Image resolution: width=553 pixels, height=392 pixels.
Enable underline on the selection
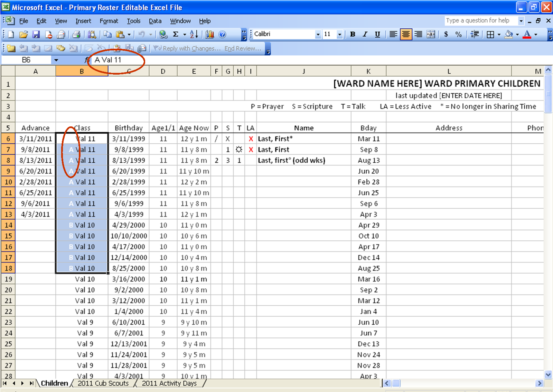pos(377,34)
